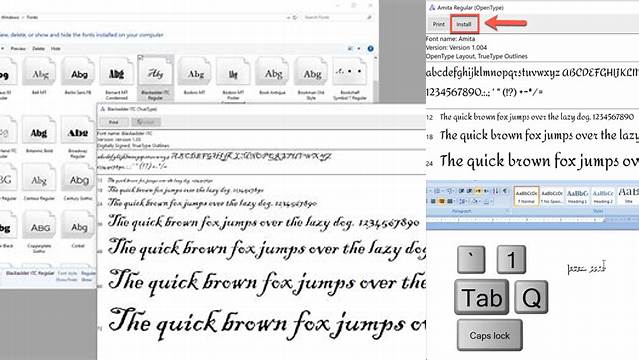Click Delete in the Fonts toolbar

pyautogui.click(x=39, y=49)
